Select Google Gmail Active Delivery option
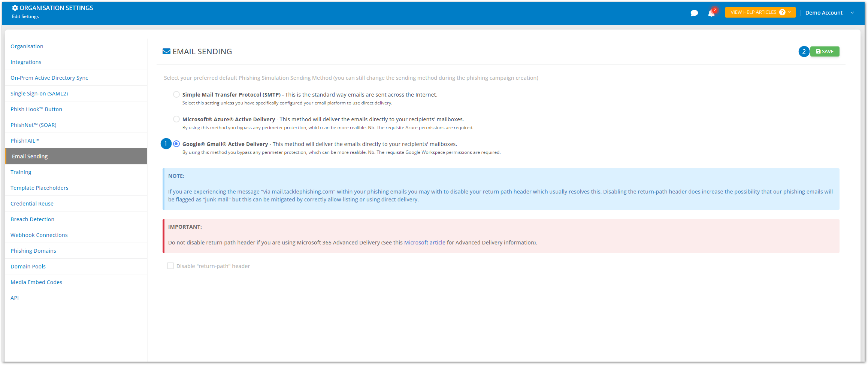 click(x=176, y=144)
